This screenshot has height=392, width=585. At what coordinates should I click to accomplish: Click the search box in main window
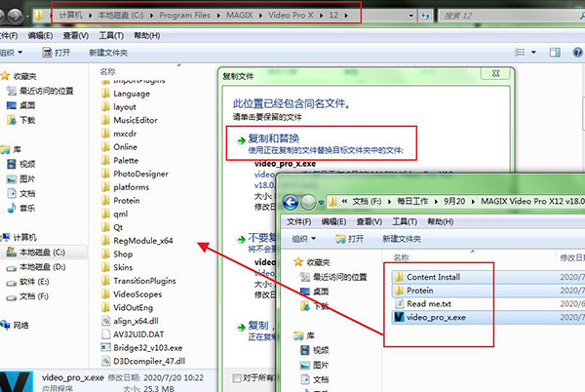coord(511,16)
